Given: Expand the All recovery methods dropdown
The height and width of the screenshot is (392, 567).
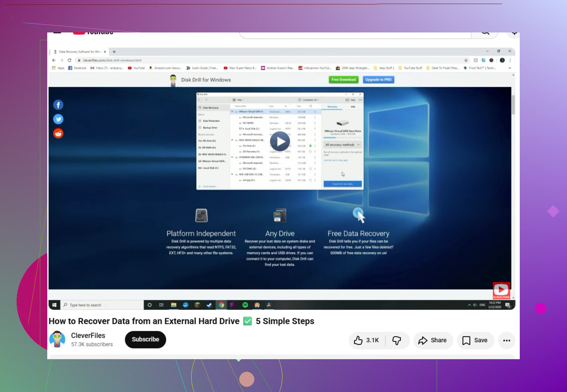Looking at the screenshot, I should (343, 145).
